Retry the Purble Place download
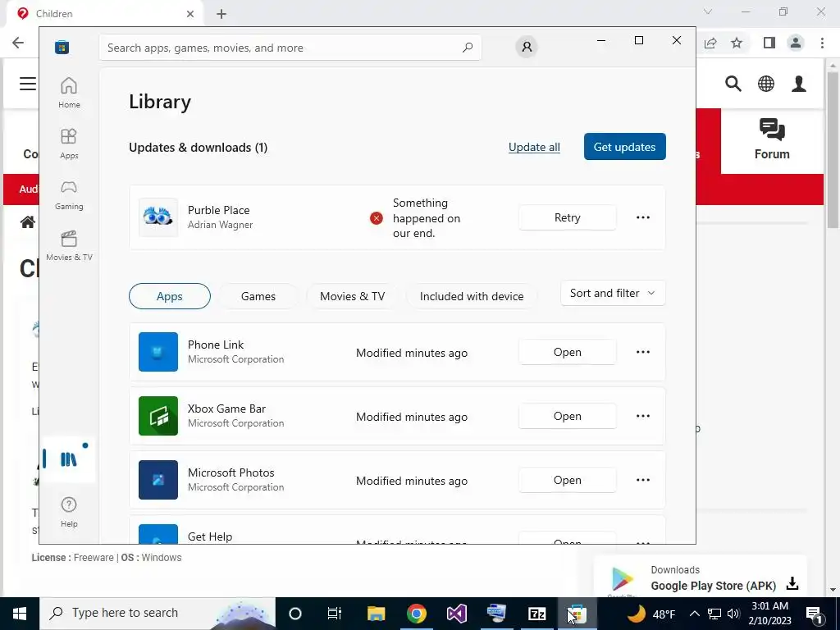 (x=568, y=217)
